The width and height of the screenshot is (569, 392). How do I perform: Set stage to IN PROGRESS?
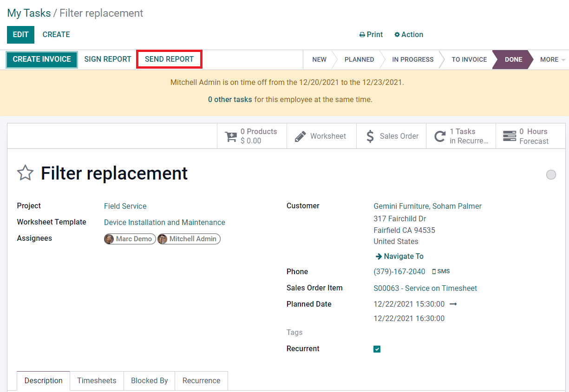click(x=412, y=59)
